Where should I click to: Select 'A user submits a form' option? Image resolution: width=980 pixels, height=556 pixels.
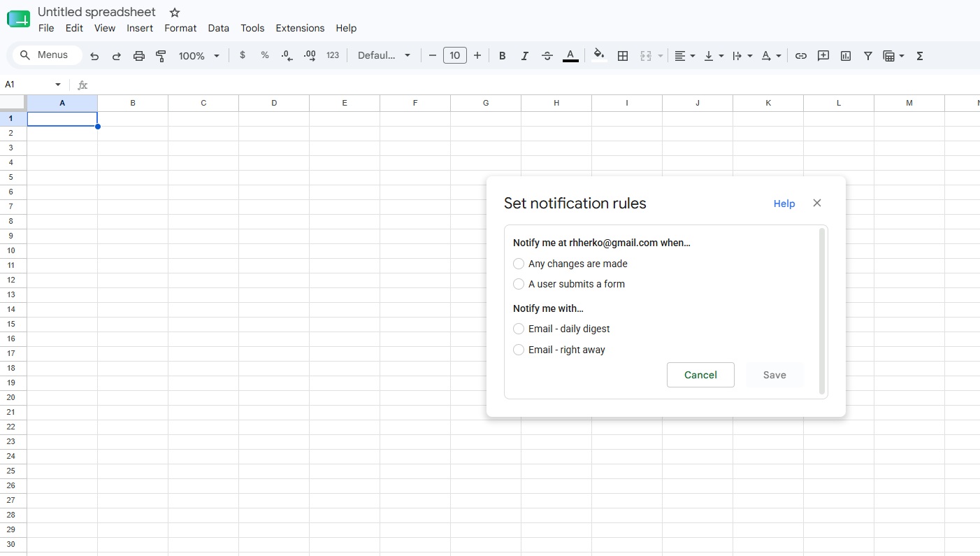pyautogui.click(x=519, y=284)
